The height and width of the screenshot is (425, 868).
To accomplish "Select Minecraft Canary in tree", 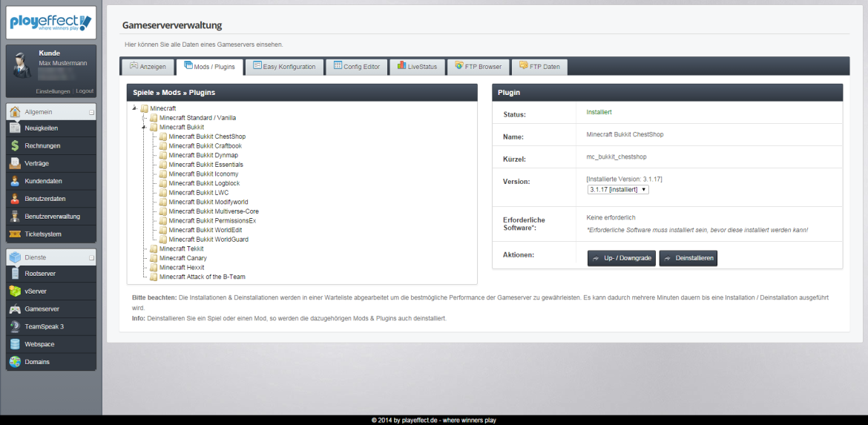I will (183, 258).
